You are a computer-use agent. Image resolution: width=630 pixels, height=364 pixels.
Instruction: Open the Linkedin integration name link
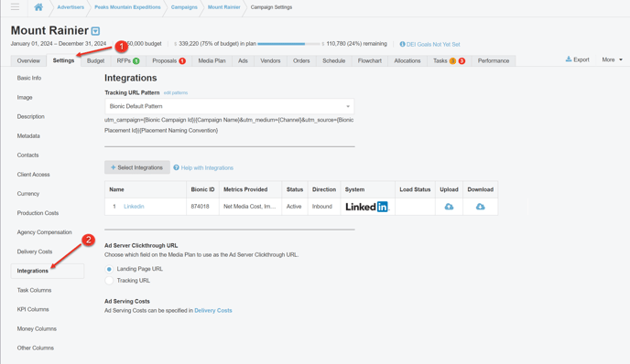pos(134,207)
